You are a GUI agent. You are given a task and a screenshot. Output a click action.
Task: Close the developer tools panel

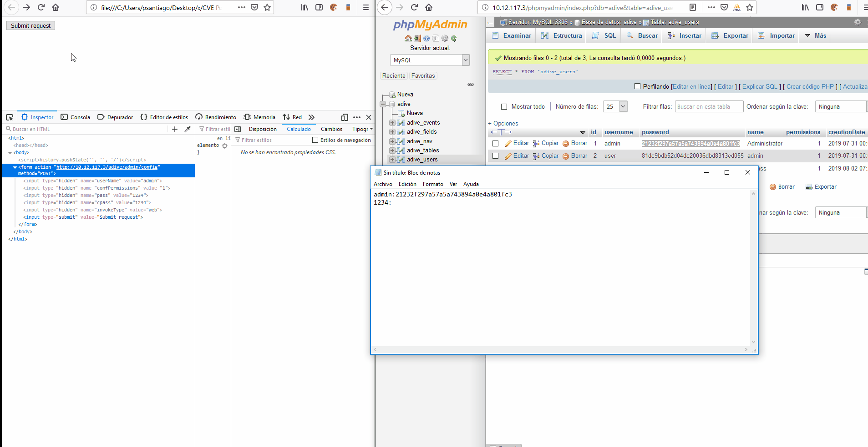(369, 117)
